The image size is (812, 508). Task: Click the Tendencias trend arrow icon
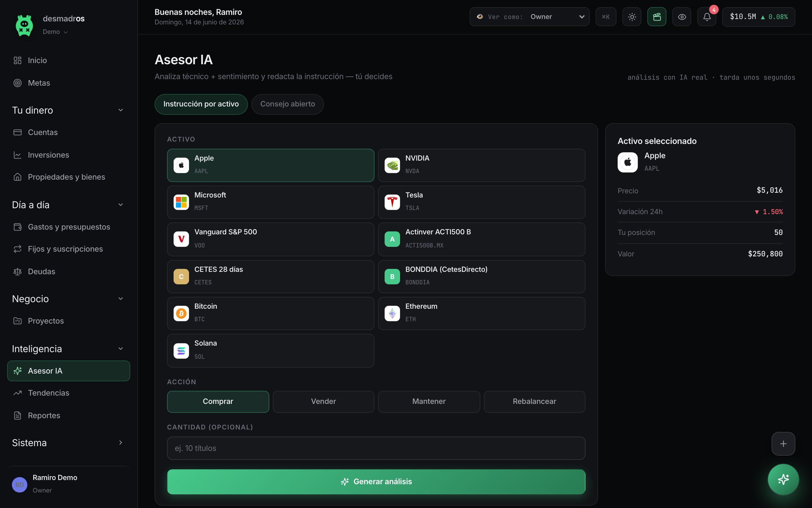(x=18, y=393)
